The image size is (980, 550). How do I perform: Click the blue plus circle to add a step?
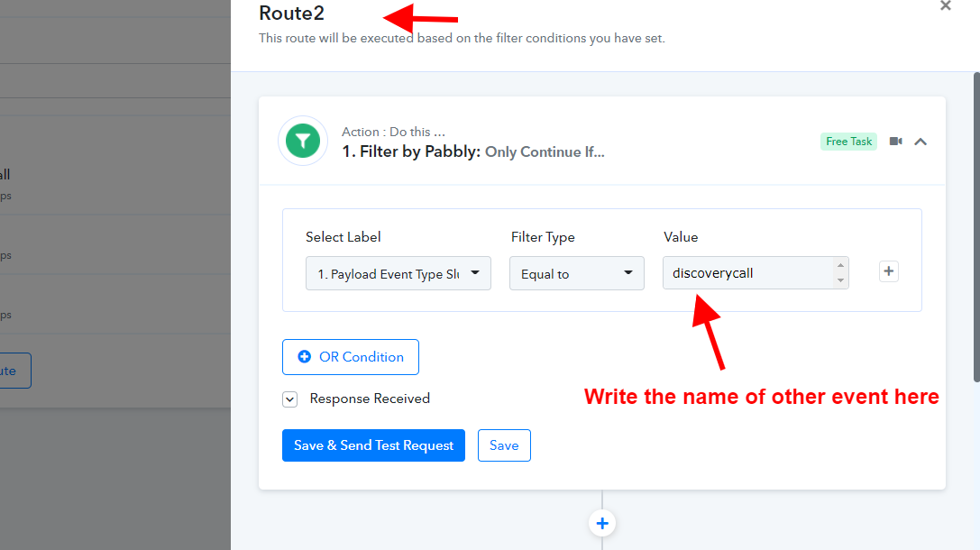[x=602, y=523]
